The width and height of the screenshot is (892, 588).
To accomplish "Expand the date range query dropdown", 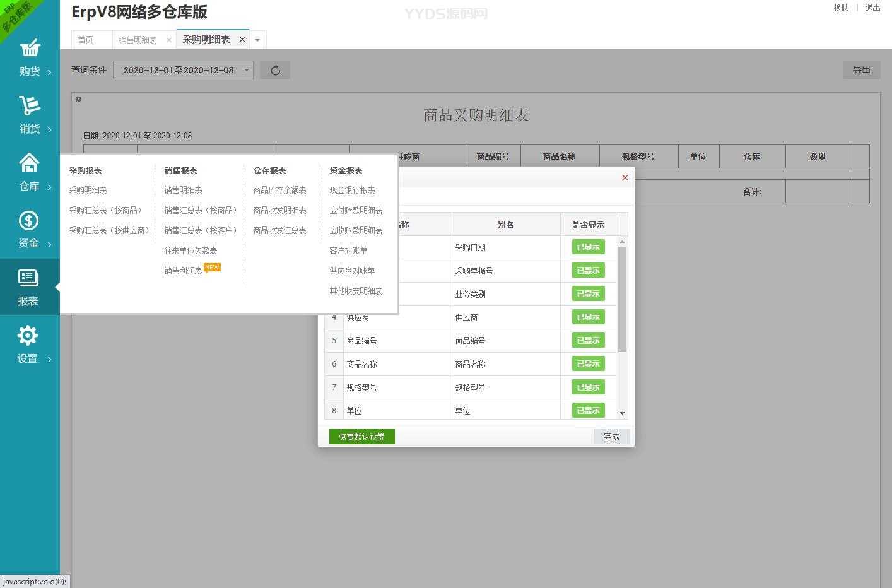I will point(246,70).
